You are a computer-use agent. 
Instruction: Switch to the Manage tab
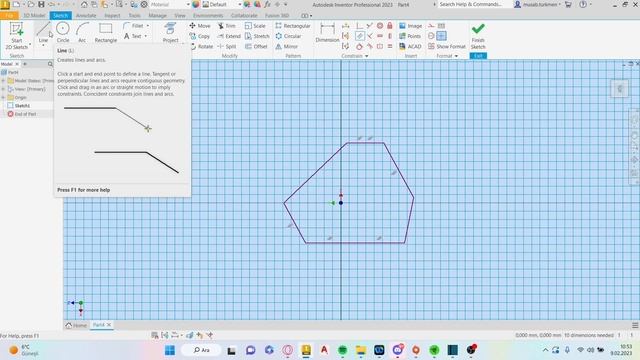point(157,16)
